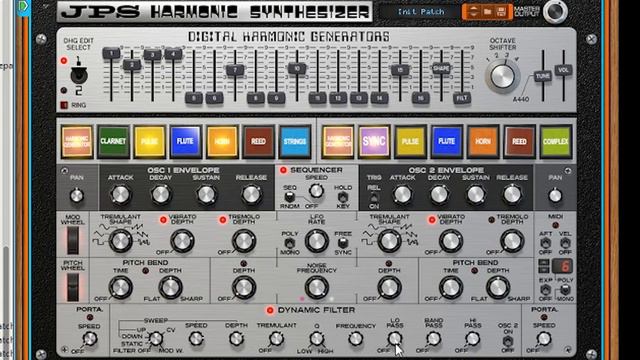The image size is (640, 360).
Task: Select OSC 1 Clarinet preset button
Action: pos(113,141)
